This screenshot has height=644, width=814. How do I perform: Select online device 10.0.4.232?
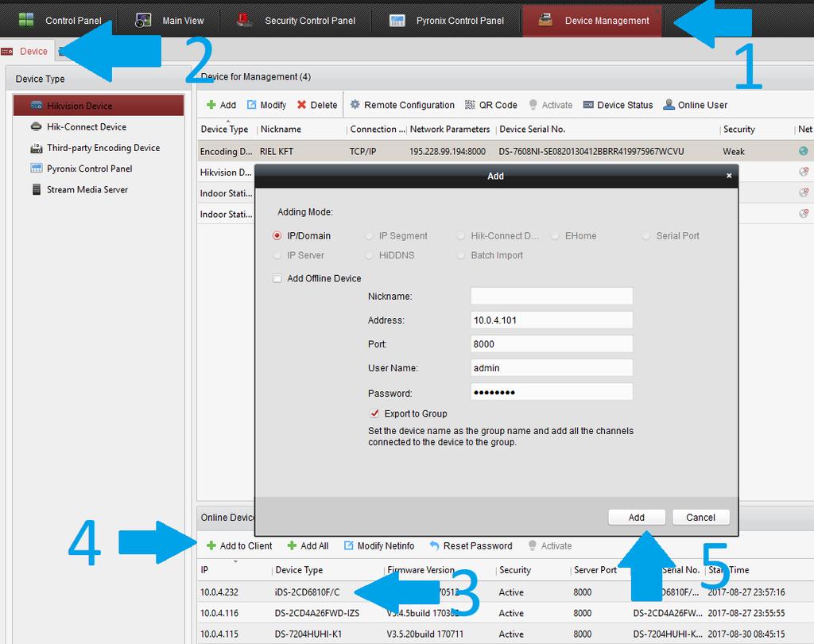point(506,592)
